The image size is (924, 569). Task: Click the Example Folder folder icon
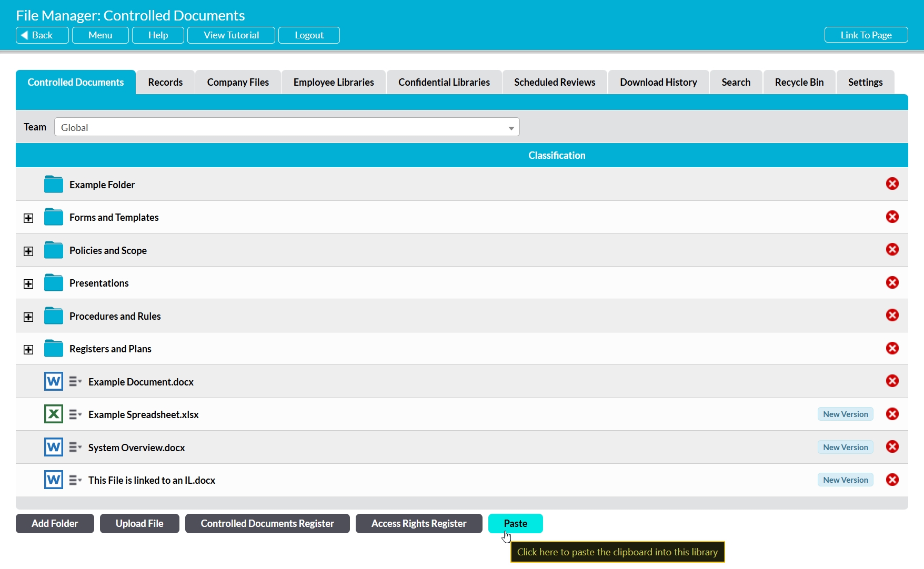pyautogui.click(x=53, y=185)
